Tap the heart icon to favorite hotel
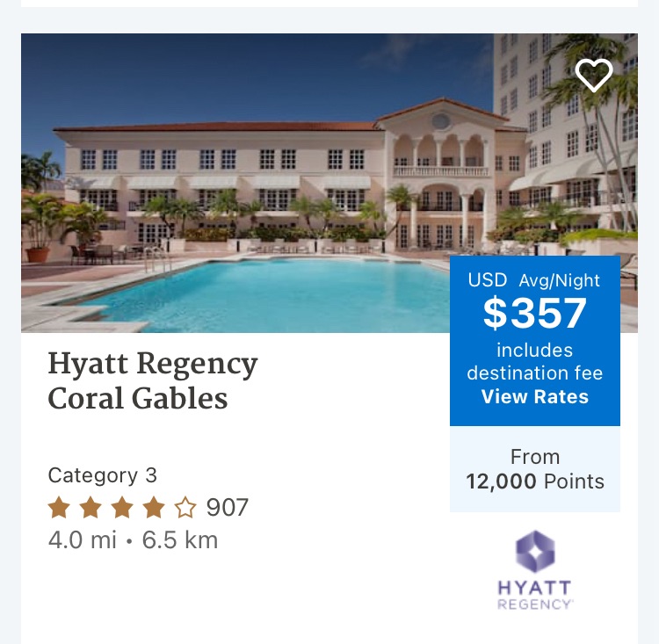Screen dimensions: 659x644 click(x=594, y=75)
